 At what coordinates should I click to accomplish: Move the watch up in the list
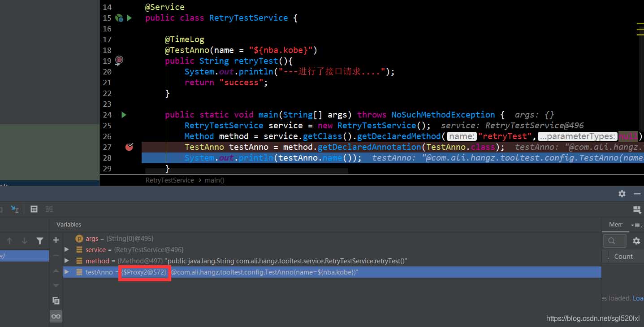56,271
